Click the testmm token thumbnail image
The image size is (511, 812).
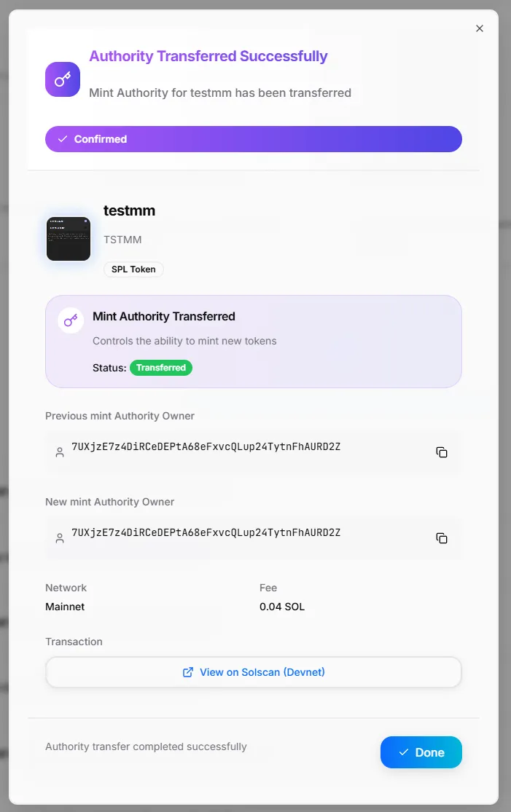tap(68, 238)
